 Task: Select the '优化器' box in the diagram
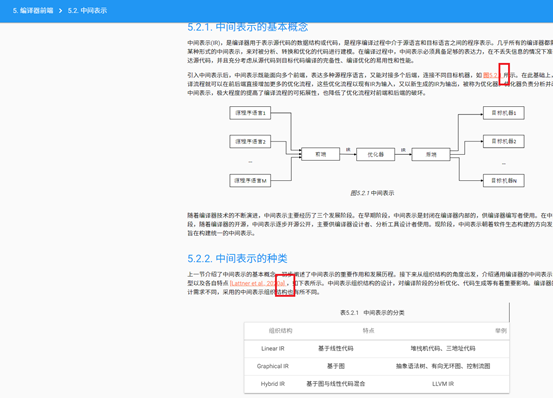376,154
